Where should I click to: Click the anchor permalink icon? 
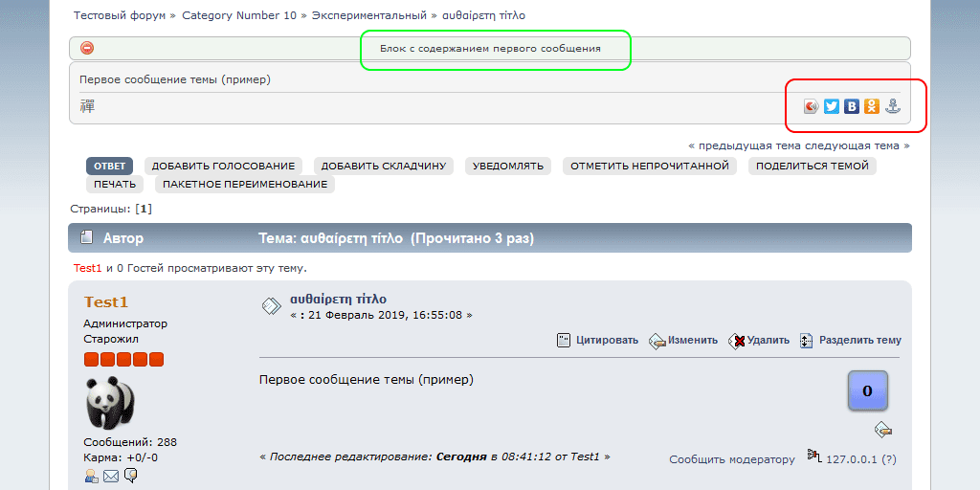pos(892,106)
